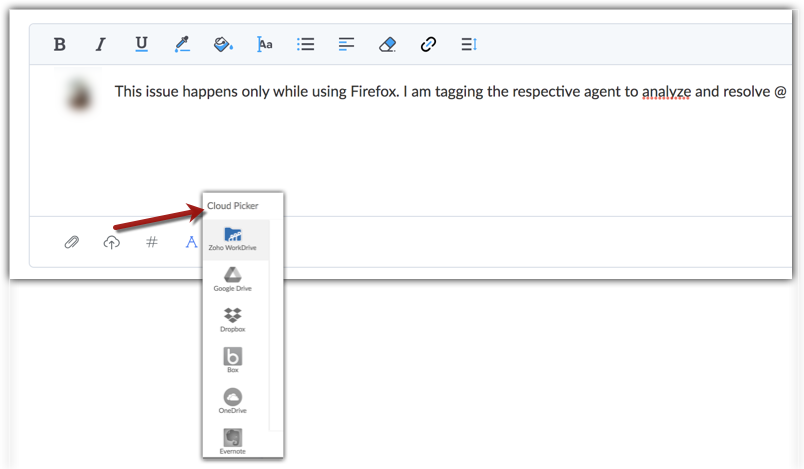
Task: Choose Box in Cloud Picker
Action: [233, 360]
